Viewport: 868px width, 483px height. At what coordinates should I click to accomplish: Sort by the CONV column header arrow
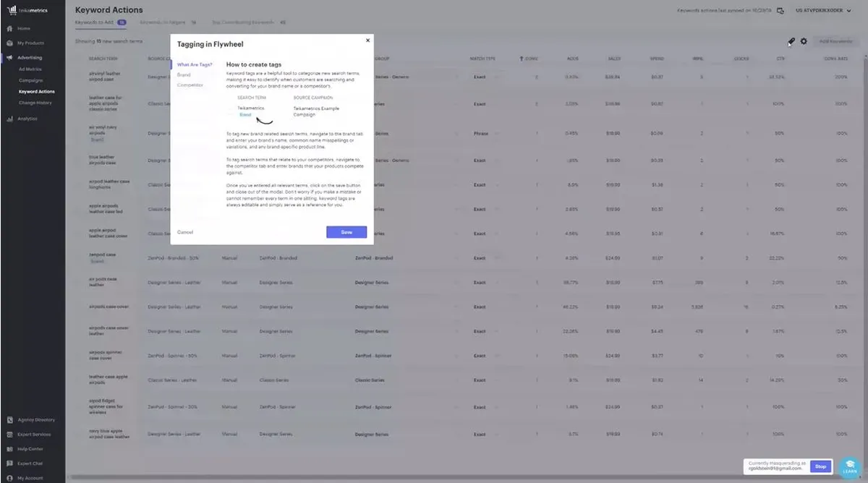[522, 59]
